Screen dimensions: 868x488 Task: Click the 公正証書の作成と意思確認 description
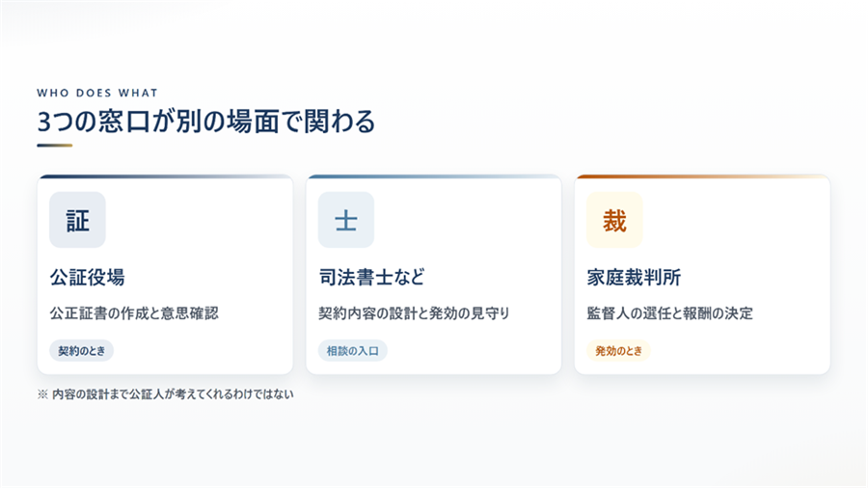134,313
